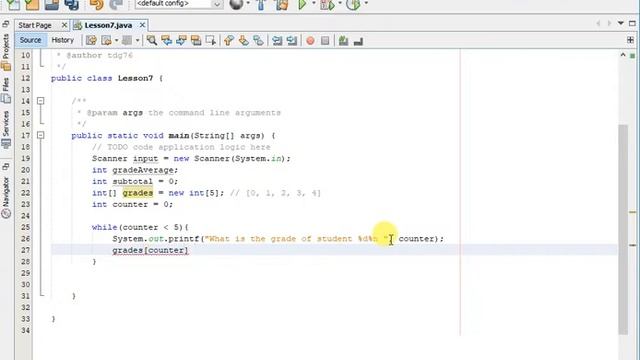640x360 pixels.
Task: Toggle Bookmark on current line
Action: pos(258,40)
